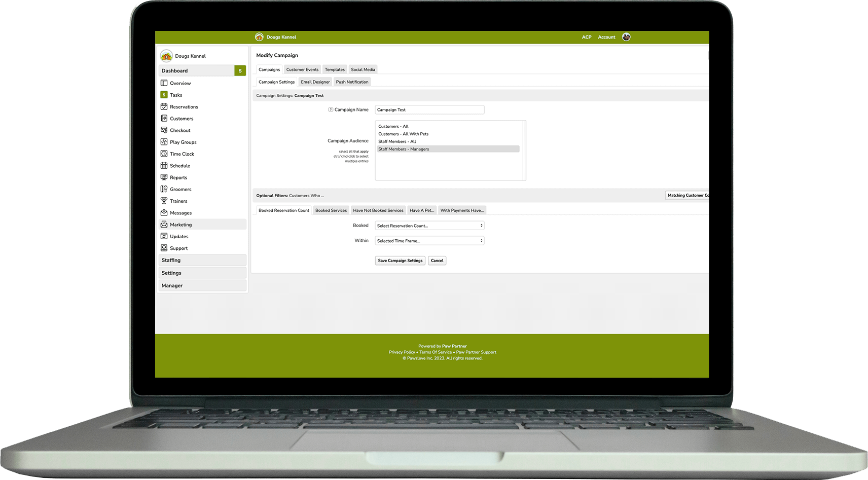Image resolution: width=868 pixels, height=480 pixels.
Task: Click the Campaign Name text field
Action: coord(429,109)
